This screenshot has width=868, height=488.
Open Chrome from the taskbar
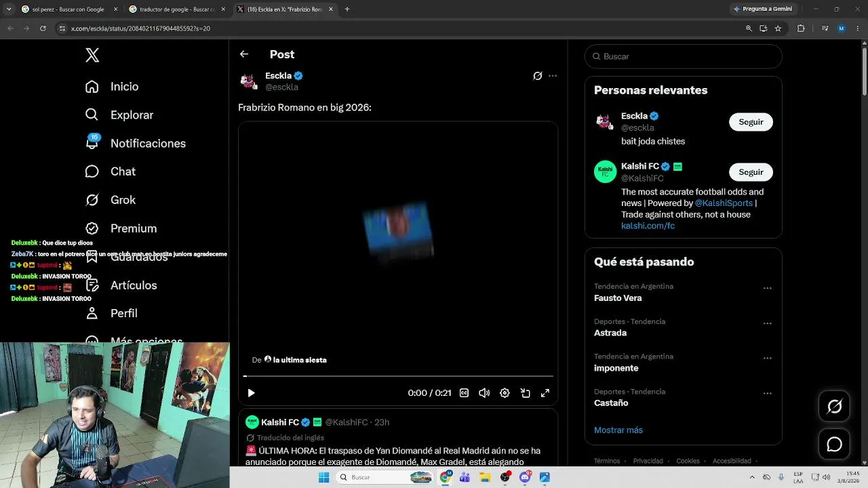(x=446, y=477)
